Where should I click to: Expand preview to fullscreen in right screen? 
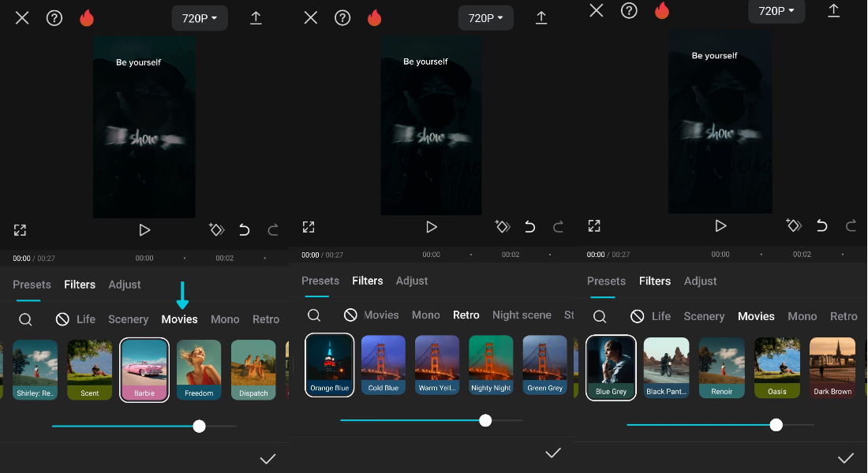(x=594, y=225)
